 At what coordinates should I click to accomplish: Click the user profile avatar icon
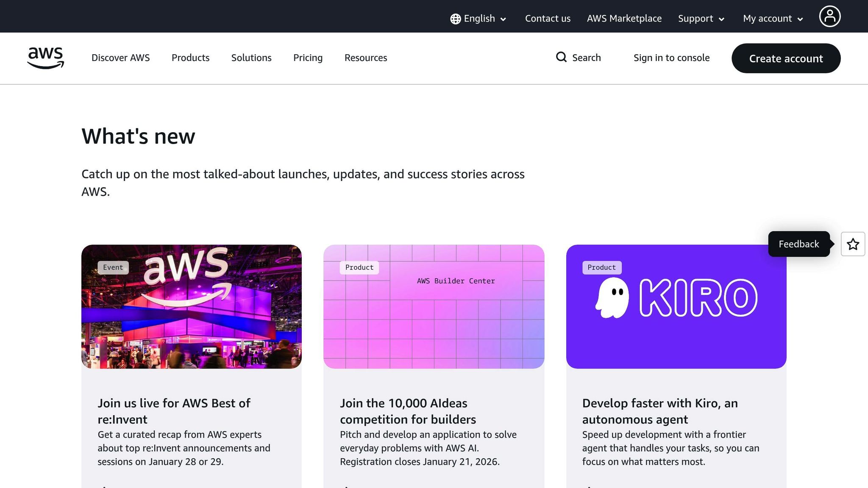tap(829, 17)
